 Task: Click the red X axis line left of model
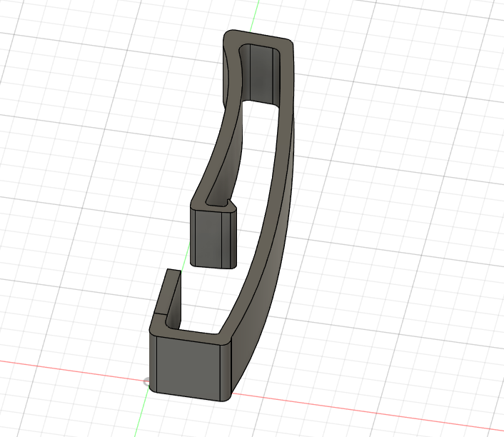click(71, 370)
